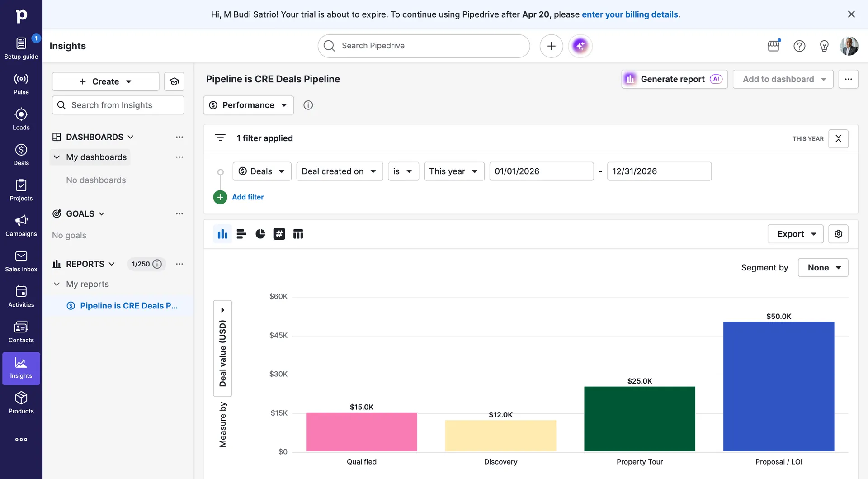The image size is (868, 479).
Task: Click the AI assistant sparkle button
Action: coord(580,46)
